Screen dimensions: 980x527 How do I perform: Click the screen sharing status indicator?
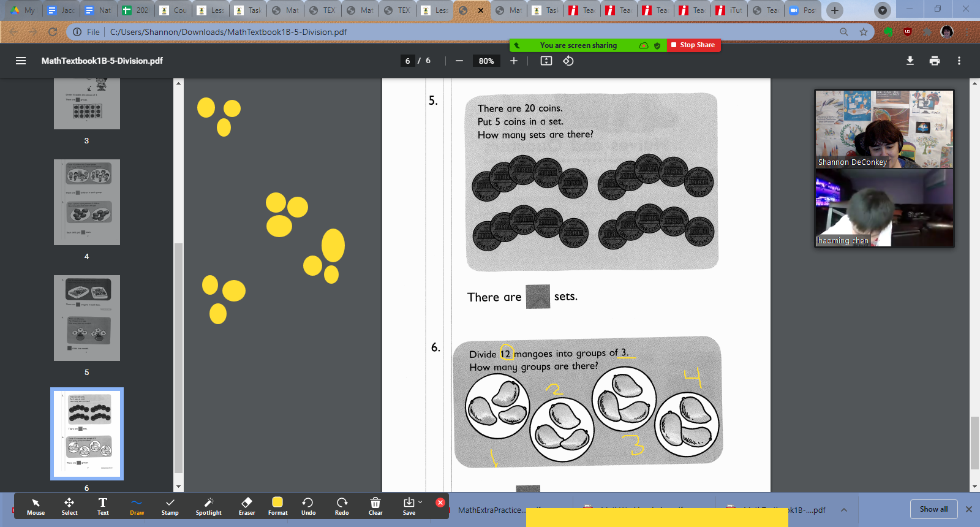tap(578, 45)
